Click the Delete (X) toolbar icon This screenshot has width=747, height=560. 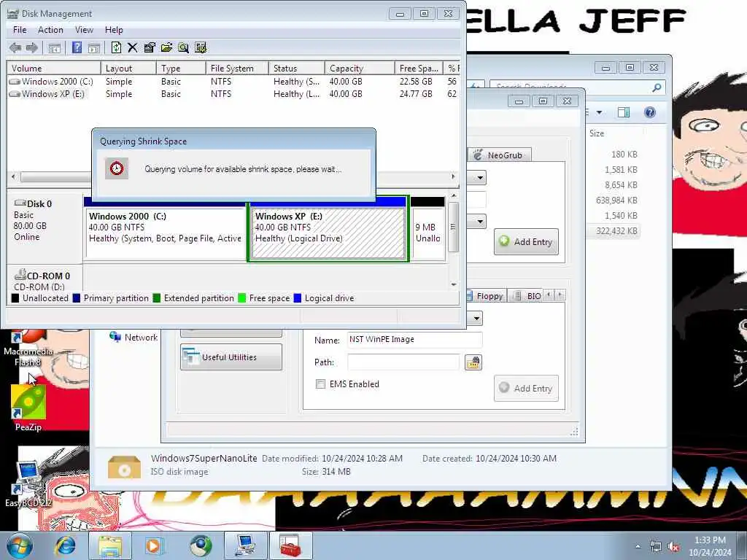[x=133, y=47]
